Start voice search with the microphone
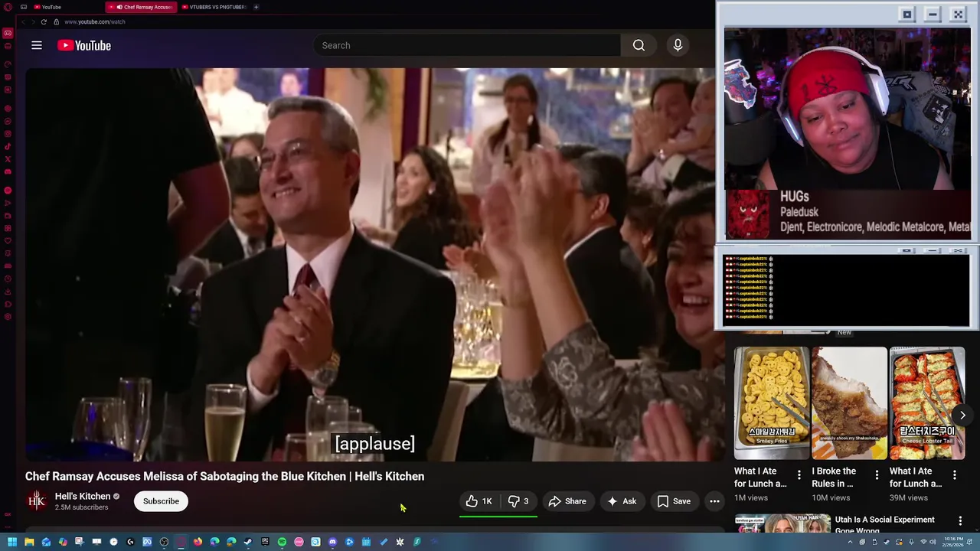This screenshot has width=980, height=551. (x=678, y=45)
